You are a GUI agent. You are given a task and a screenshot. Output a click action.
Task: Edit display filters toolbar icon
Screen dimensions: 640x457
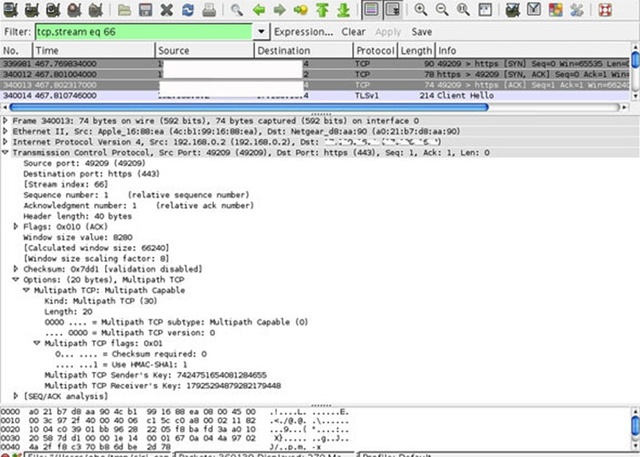point(534,9)
